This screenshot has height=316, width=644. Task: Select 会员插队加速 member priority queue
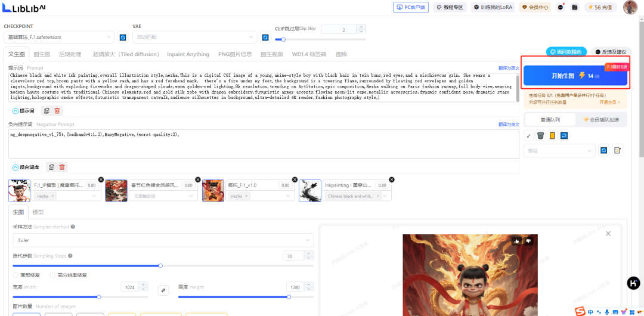coord(601,120)
